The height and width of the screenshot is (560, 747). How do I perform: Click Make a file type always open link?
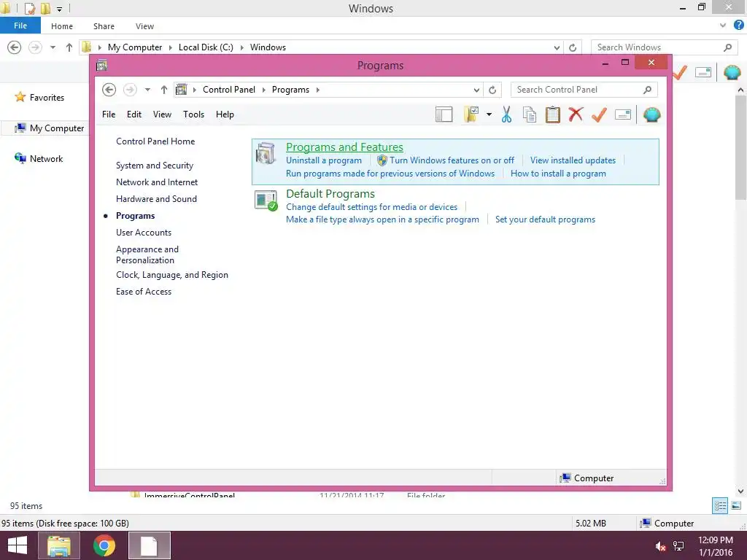[382, 219]
